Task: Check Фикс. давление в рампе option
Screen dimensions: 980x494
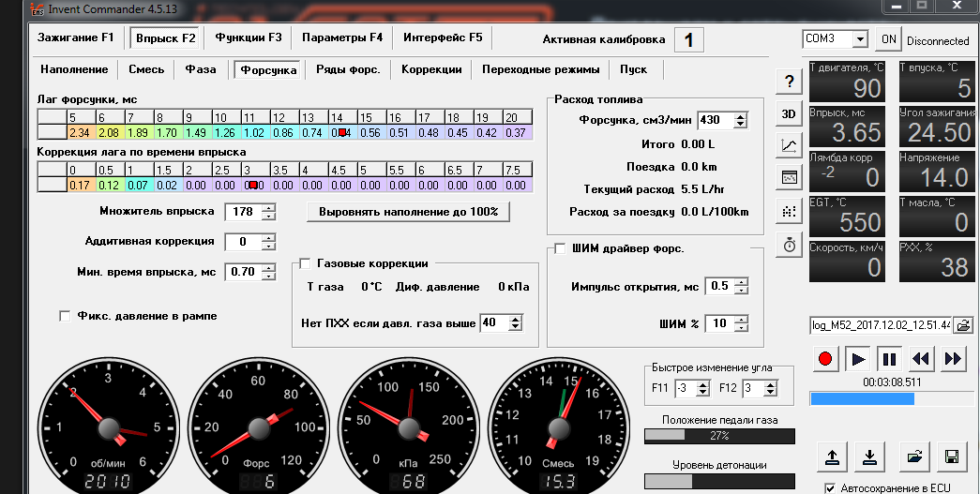Action: click(65, 316)
